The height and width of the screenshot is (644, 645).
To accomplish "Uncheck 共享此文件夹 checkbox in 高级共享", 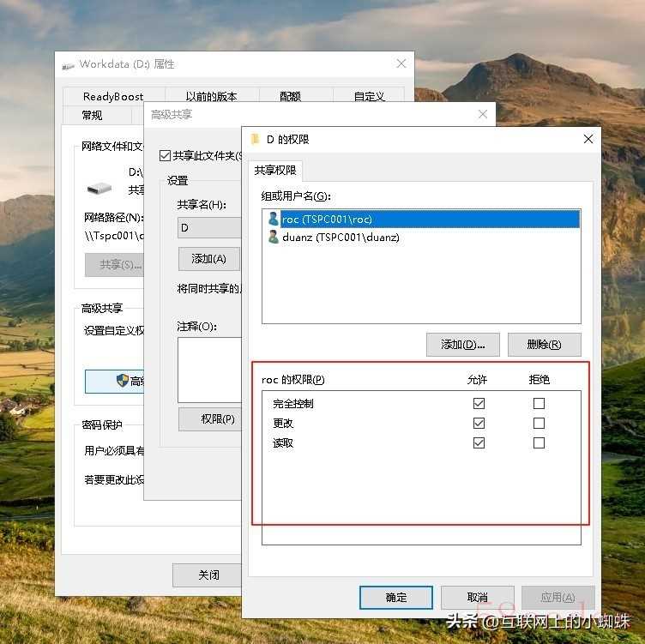I will pos(165,155).
